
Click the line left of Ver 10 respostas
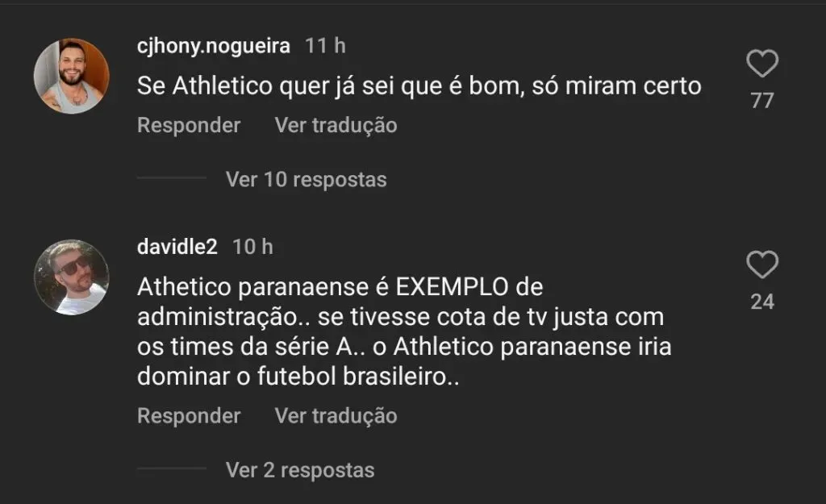pyautogui.click(x=171, y=178)
